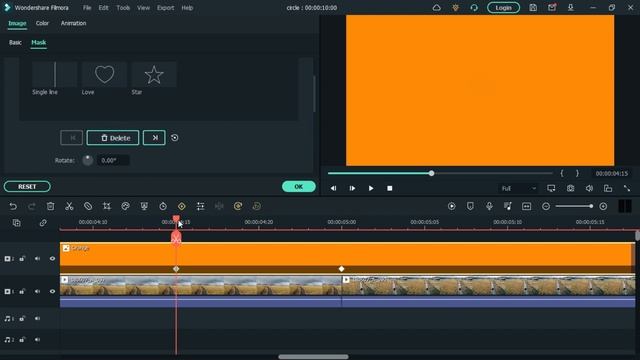Click the speed timer icon
This screenshot has height=360, width=640.
tap(163, 206)
